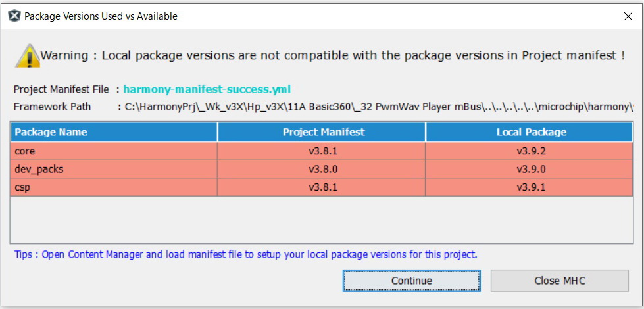Click csp Local Package version v3.9.1
This screenshot has height=309, width=644.
click(x=531, y=187)
